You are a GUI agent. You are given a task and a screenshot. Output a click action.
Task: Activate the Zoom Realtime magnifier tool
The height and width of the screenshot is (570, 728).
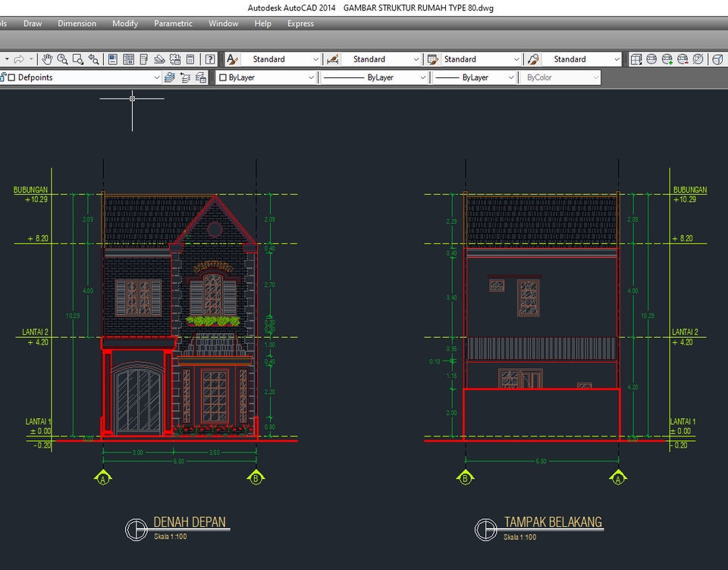pos(62,58)
